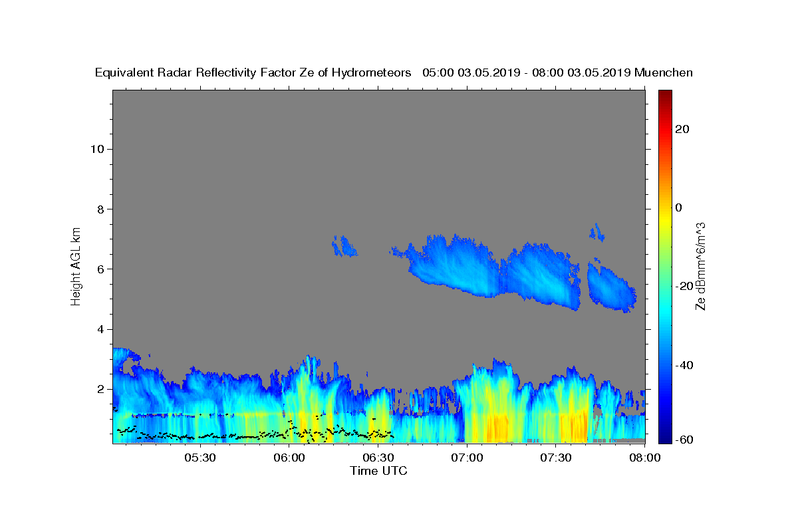Click the small blue cloud patch near 7.3 km height
Screen dimensions: 798x532
597,232
